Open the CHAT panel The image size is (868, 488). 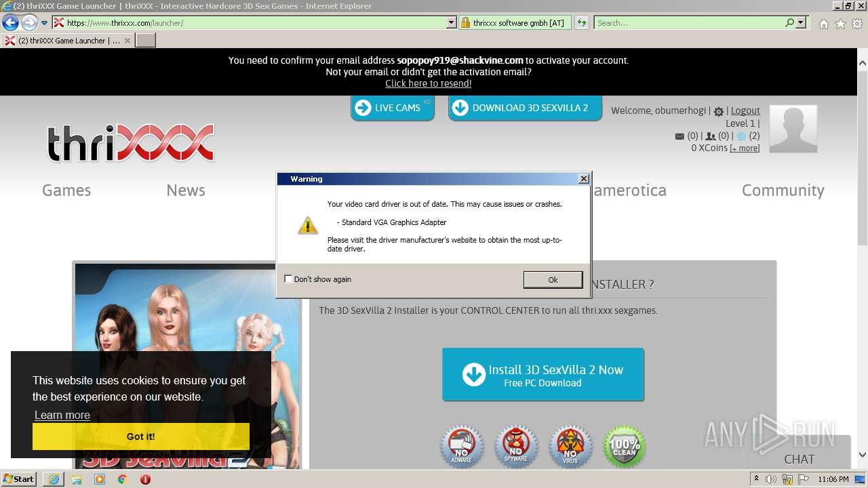point(799,459)
